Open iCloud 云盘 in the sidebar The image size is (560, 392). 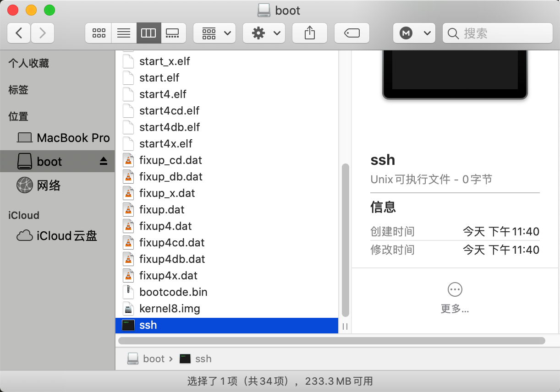tap(57, 236)
